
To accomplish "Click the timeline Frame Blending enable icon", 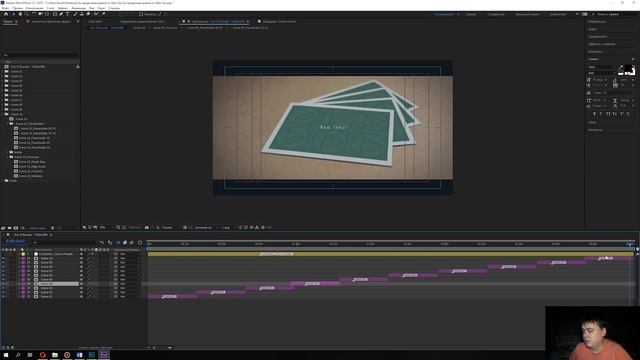I will point(125,242).
